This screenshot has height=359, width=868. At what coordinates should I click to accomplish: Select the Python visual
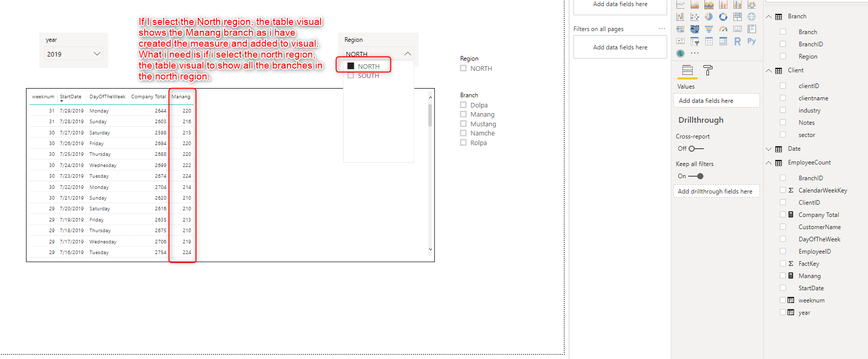pos(752,41)
